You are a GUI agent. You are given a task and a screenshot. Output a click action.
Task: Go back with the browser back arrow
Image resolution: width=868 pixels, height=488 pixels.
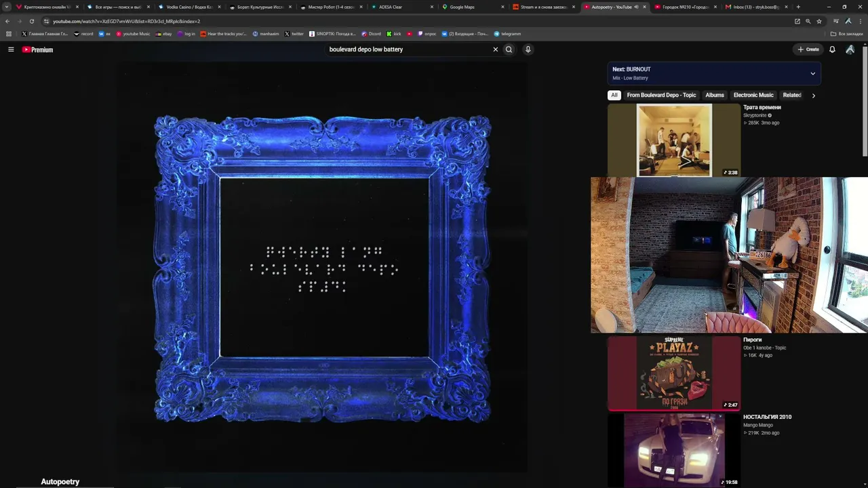click(7, 21)
